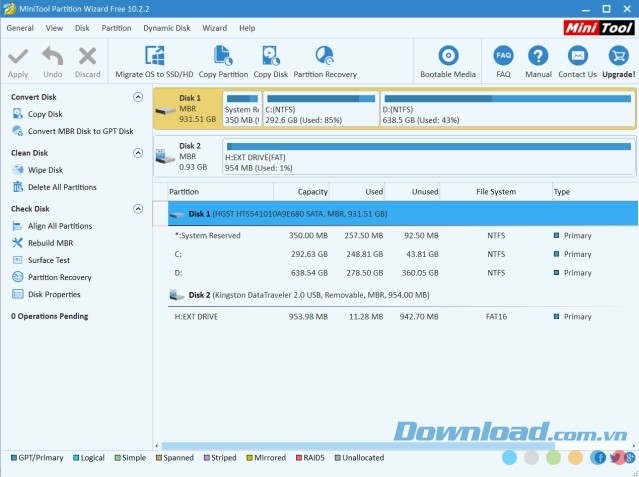The image size is (639, 477).
Task: Open the Copy Disk toolbar tool
Action: pyautogui.click(x=271, y=62)
